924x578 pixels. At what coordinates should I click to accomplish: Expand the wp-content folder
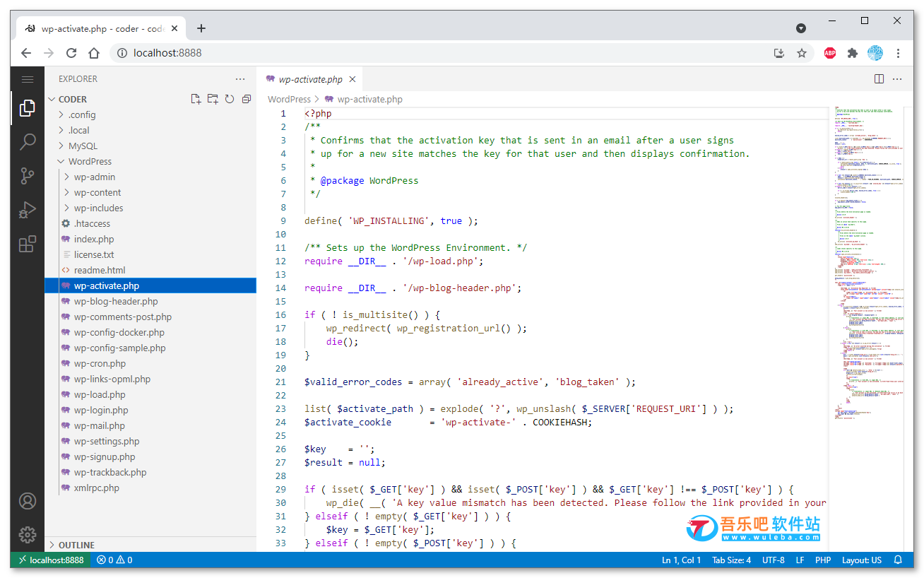click(x=150, y=192)
